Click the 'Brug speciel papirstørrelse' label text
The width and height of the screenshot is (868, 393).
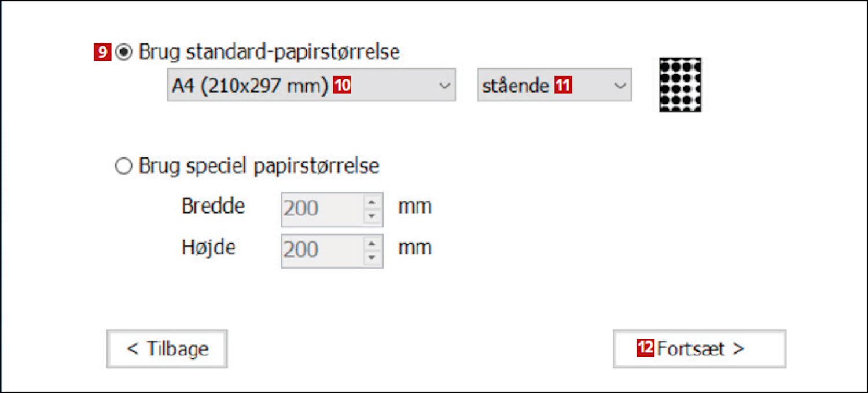click(x=259, y=167)
